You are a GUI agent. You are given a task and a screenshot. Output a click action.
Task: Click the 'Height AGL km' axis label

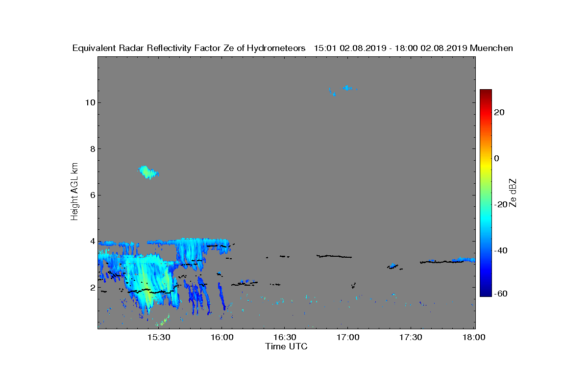74,192
